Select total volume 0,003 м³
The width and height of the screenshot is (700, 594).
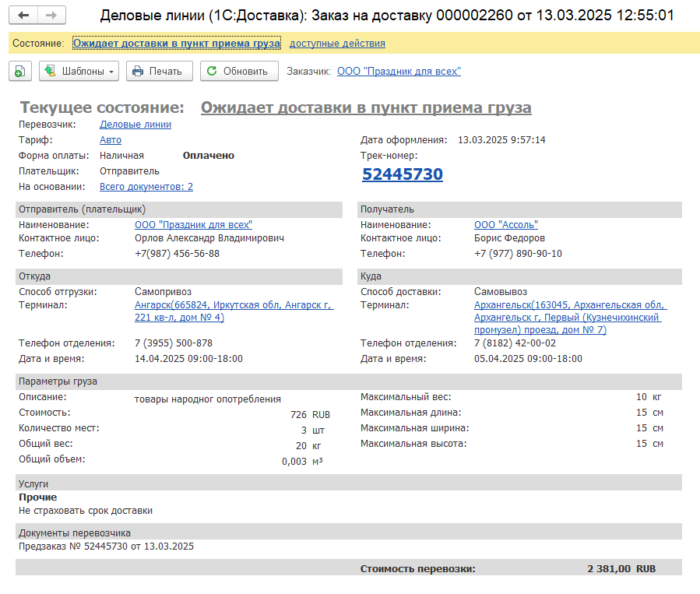tap(302, 462)
